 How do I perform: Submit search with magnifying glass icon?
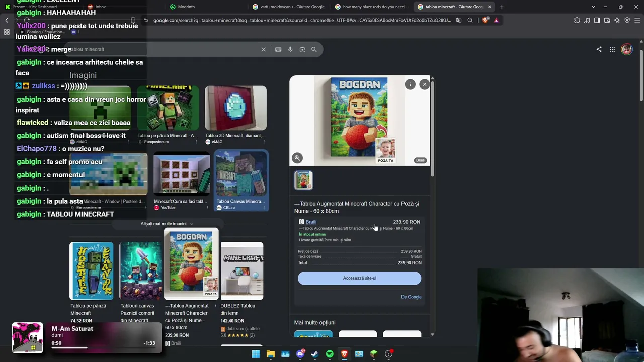[x=314, y=49]
